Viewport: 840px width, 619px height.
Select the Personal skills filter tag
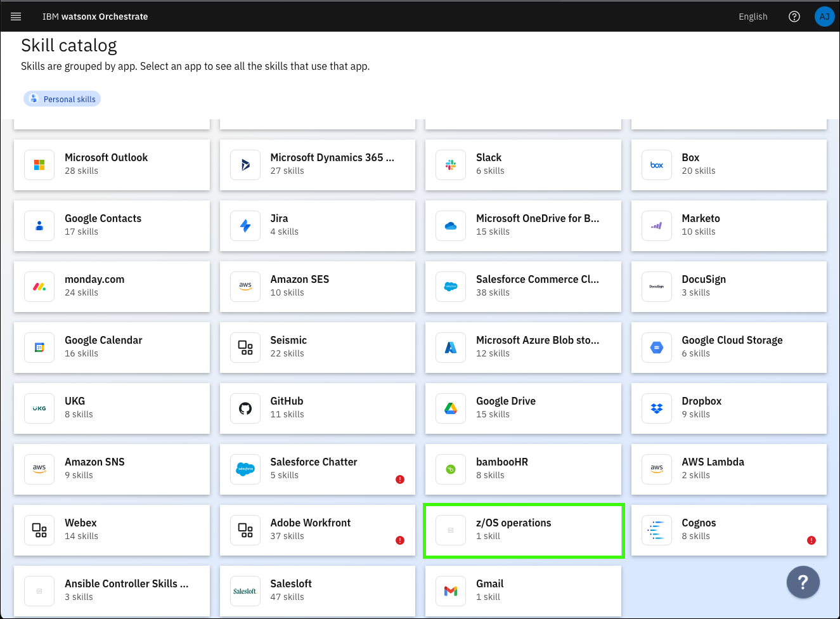click(62, 99)
